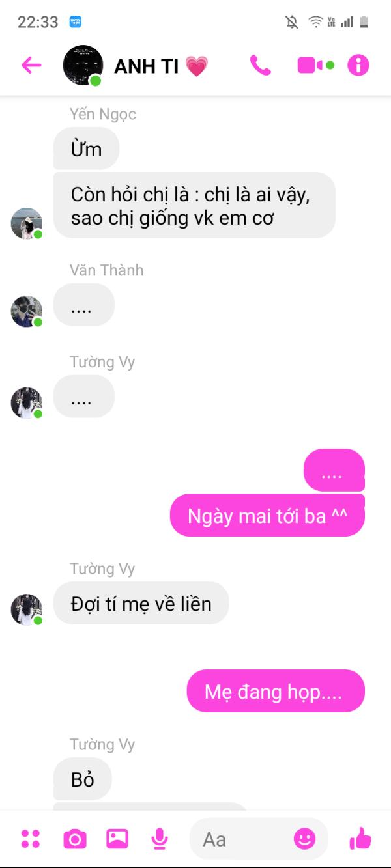This screenshot has width=391, height=868.
Task: Tap the microphone voice message icon
Action: [160, 839]
